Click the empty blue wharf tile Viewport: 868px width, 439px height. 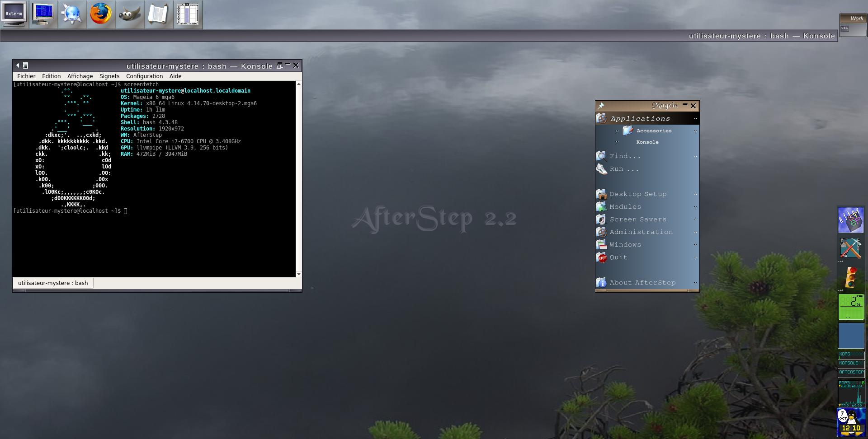point(851,336)
